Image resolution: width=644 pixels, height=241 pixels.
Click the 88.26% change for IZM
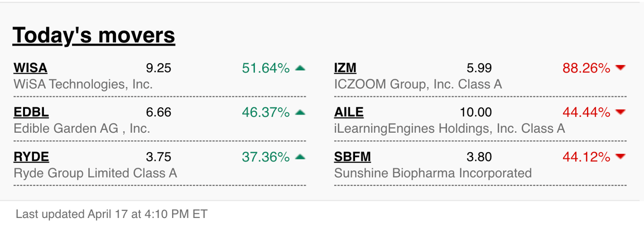coord(586,68)
